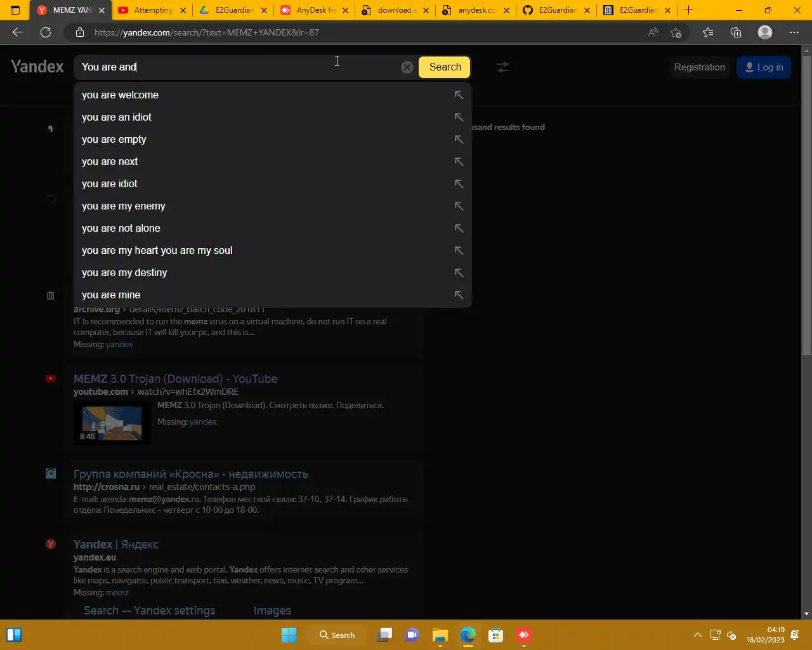This screenshot has height=650, width=812.
Task: Click the browser address bar URL
Action: [x=207, y=32]
